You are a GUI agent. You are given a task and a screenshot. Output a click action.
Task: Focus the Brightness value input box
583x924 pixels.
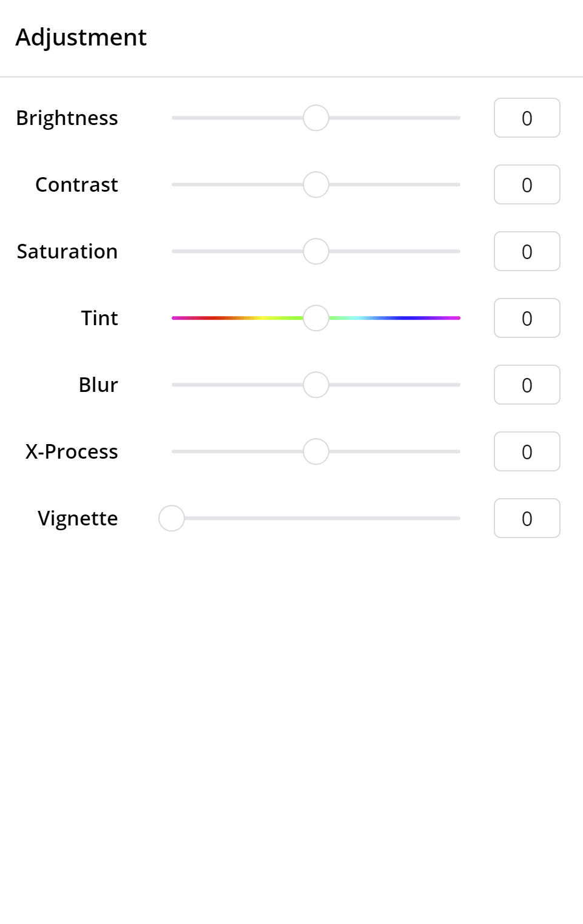click(x=527, y=118)
